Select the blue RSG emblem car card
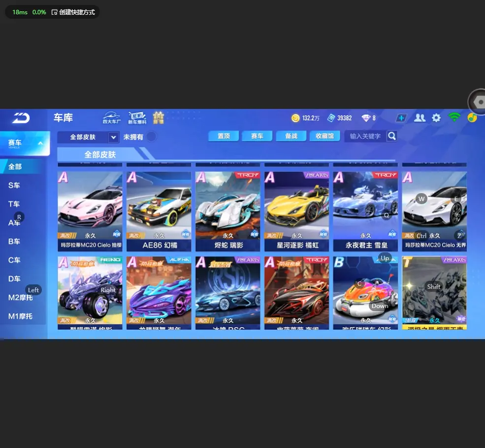Image resolution: width=485 pixels, height=448 pixels. tap(227, 293)
